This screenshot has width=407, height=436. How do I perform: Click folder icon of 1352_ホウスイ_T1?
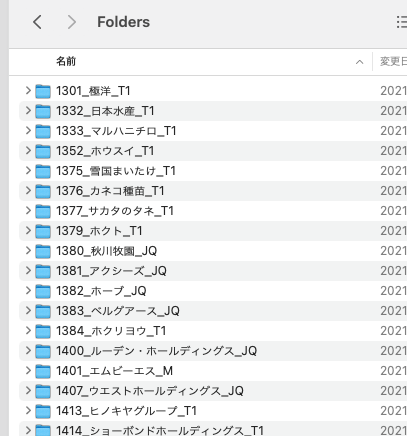pyautogui.click(x=43, y=151)
